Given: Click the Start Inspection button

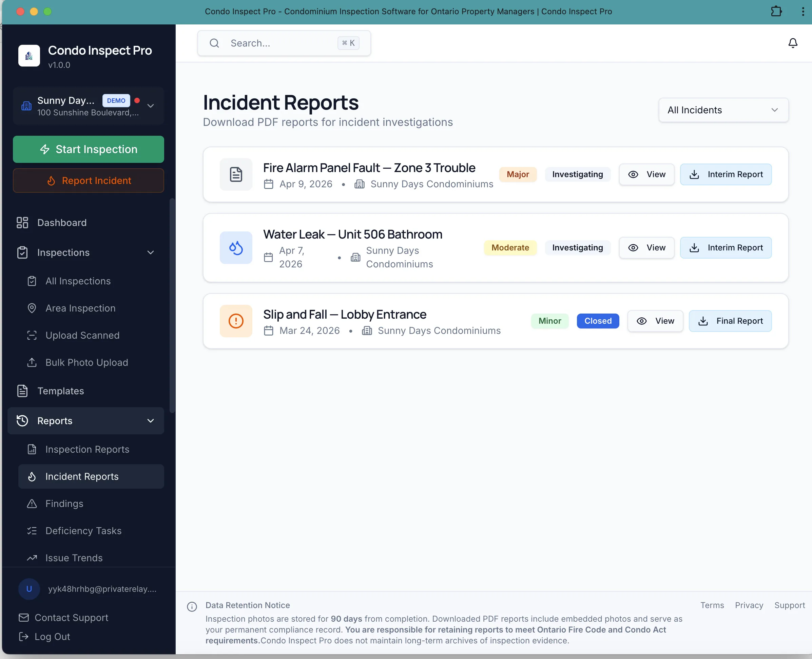Looking at the screenshot, I should pyautogui.click(x=89, y=149).
